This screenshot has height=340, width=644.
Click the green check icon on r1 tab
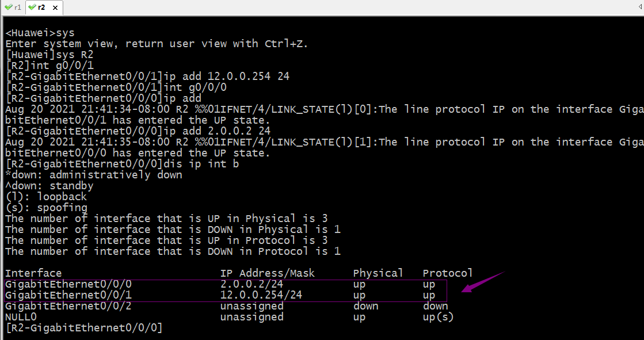tap(8, 7)
